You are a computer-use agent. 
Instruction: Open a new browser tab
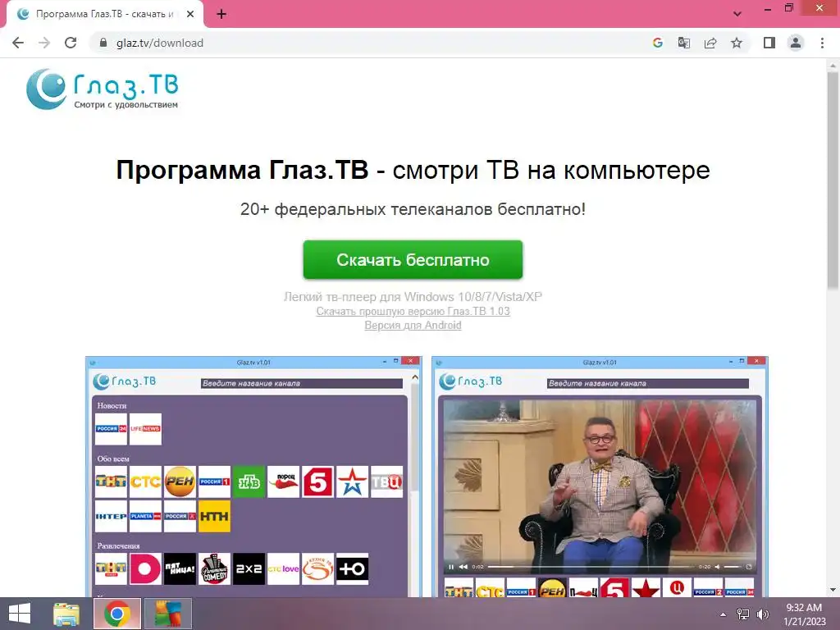[x=221, y=15]
